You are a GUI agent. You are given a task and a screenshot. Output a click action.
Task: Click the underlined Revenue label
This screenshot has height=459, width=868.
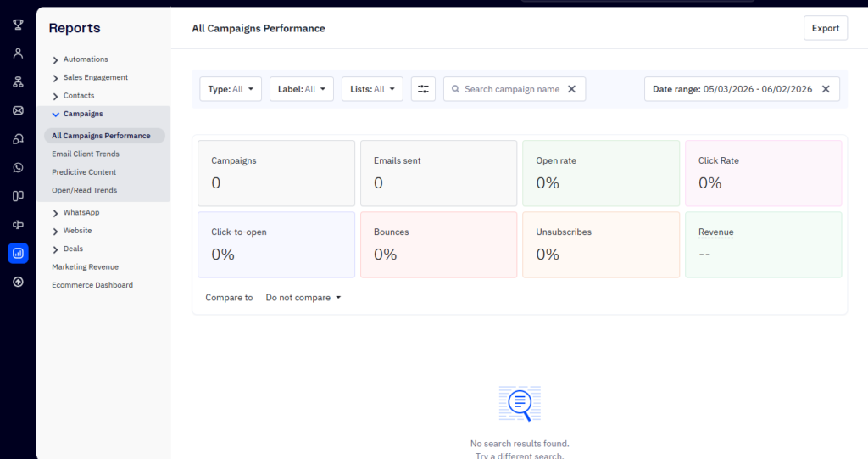click(x=715, y=232)
